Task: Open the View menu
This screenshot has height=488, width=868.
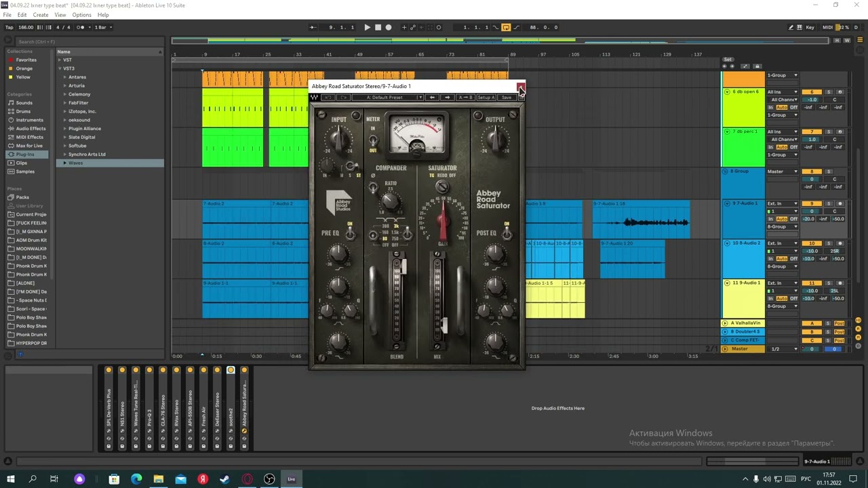Action: point(60,15)
